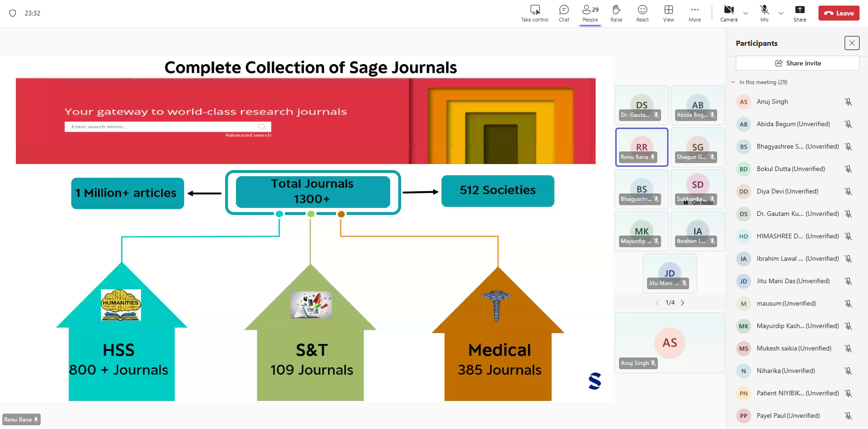Click the Share screen icon
Image resolution: width=868 pixels, height=429 pixels.
800,10
